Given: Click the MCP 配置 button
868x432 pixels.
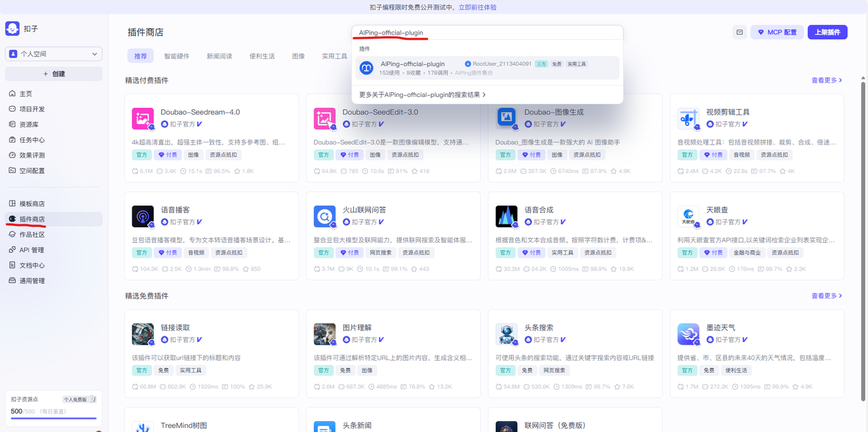Looking at the screenshot, I should [x=777, y=32].
